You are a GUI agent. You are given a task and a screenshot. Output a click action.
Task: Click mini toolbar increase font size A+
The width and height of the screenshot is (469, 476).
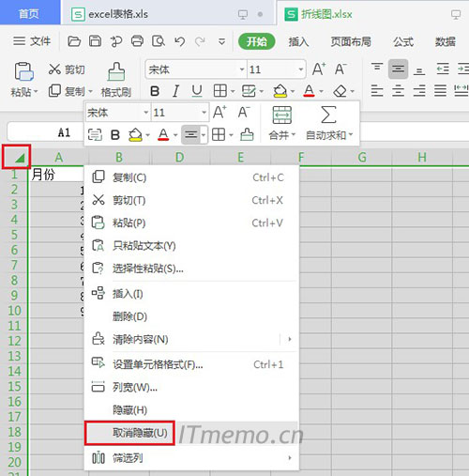pos(219,113)
